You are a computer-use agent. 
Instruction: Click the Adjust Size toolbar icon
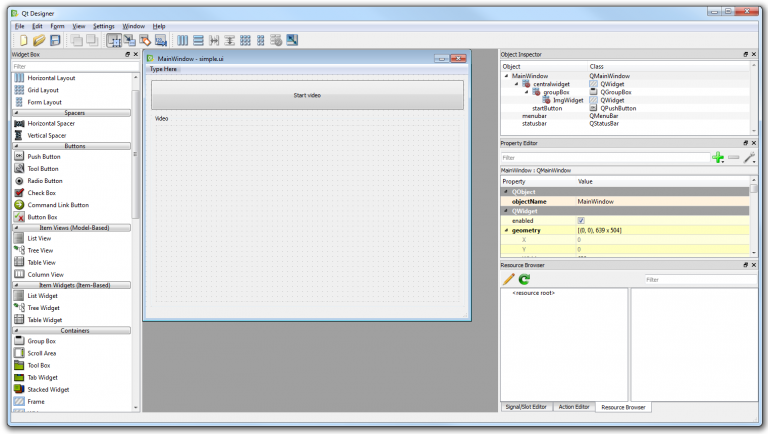pyautogui.click(x=292, y=40)
